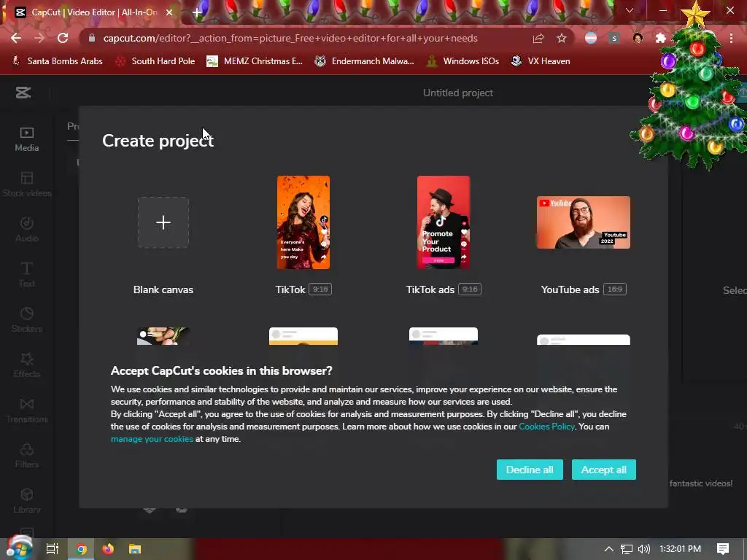
Task: Open the volume tray icon
Action: (643, 549)
